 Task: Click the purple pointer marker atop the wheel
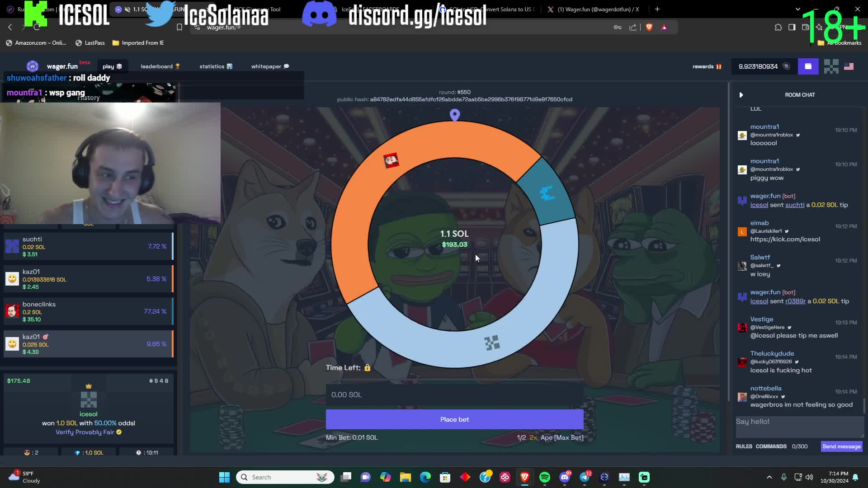point(455,116)
